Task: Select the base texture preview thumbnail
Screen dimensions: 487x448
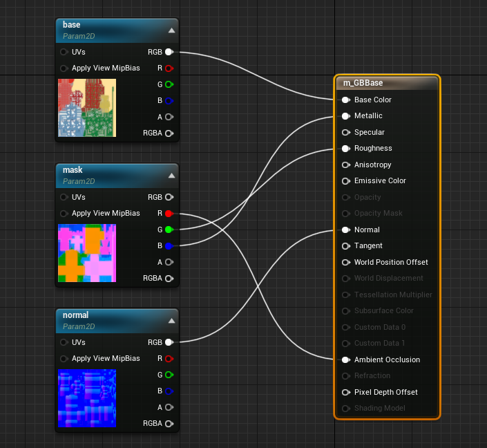Action: [87, 108]
